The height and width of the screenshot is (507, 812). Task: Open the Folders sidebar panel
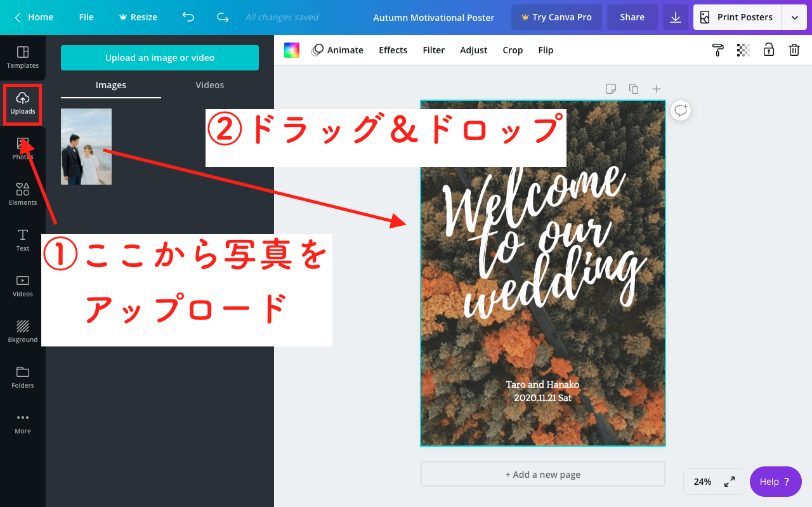[x=23, y=377]
